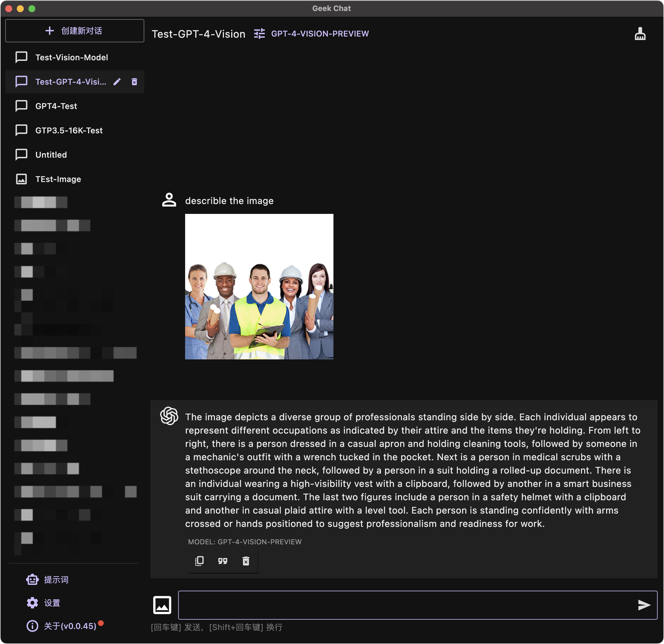This screenshot has height=644, width=664.
Task: Send message with arrow icon
Action: click(644, 605)
